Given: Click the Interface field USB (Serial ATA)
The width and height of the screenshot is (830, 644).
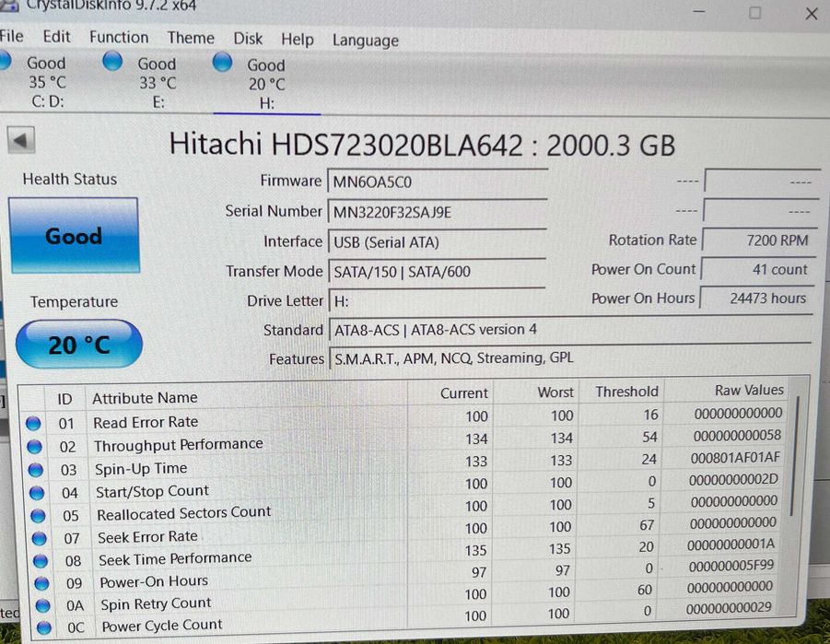Looking at the screenshot, I should 438,241.
